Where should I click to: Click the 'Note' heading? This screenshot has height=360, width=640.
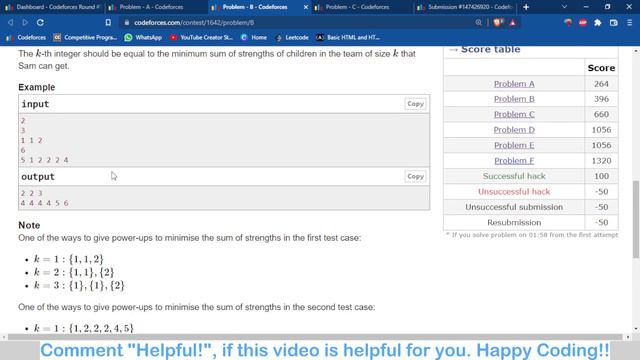coord(29,225)
